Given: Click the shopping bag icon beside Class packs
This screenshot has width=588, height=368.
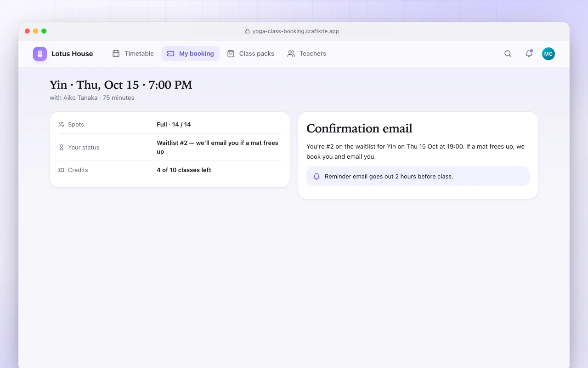Looking at the screenshot, I should coord(231,53).
